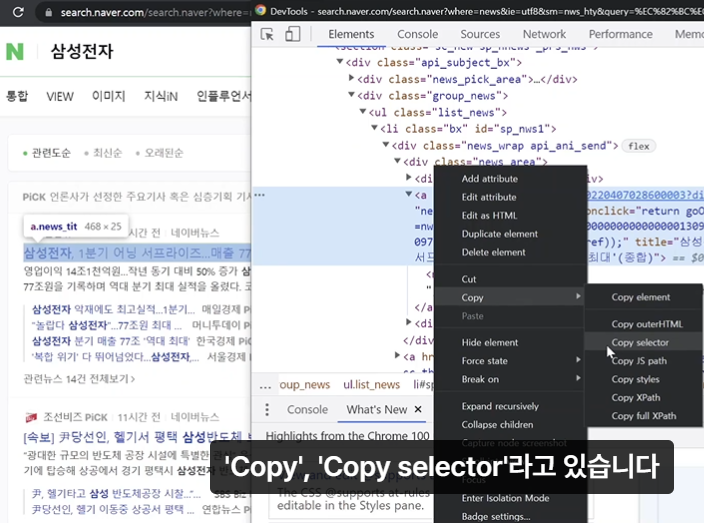Click the Chrome icon in DevTools title
Screen dimensions: 705x524
(260, 11)
